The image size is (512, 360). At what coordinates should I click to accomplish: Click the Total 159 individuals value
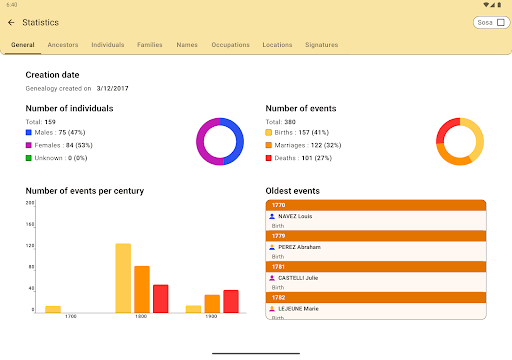click(x=50, y=122)
